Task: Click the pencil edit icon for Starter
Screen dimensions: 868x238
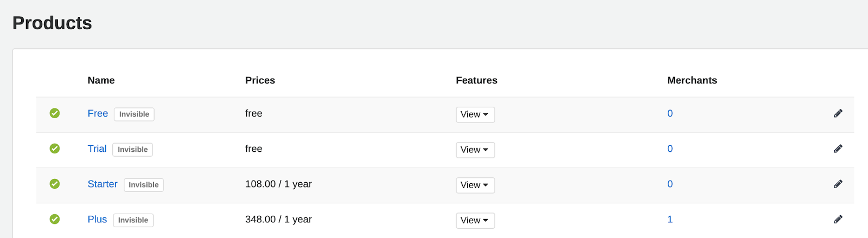Action: pyautogui.click(x=838, y=184)
